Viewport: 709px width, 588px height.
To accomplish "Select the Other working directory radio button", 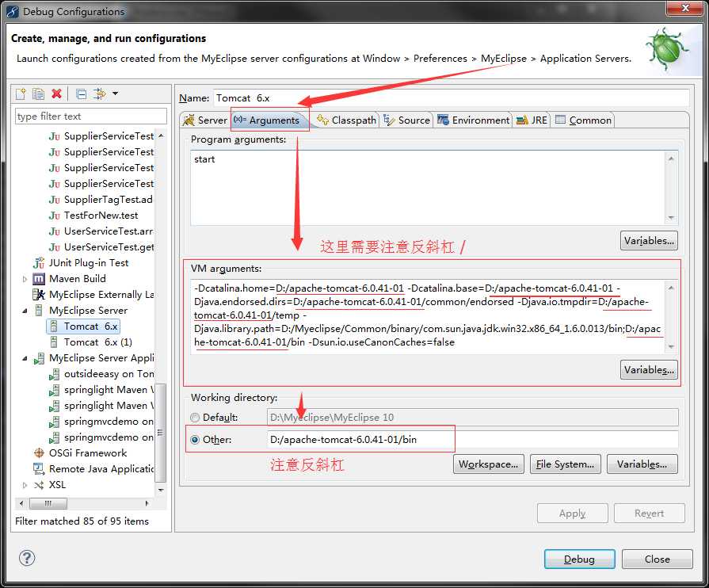I will tap(195, 440).
